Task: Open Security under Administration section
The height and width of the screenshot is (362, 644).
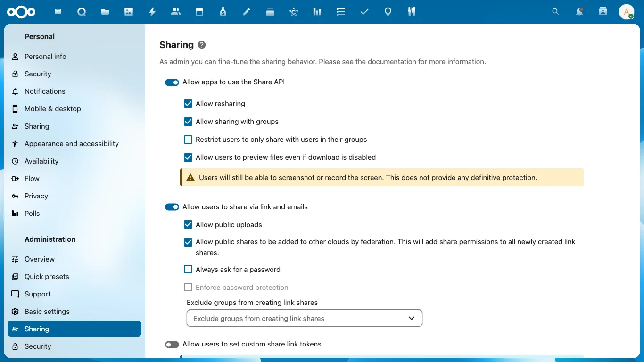Action: 74,346
